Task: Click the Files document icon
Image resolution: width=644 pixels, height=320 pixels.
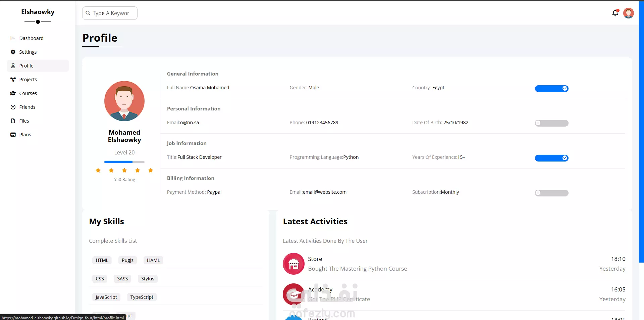Action: click(x=13, y=121)
